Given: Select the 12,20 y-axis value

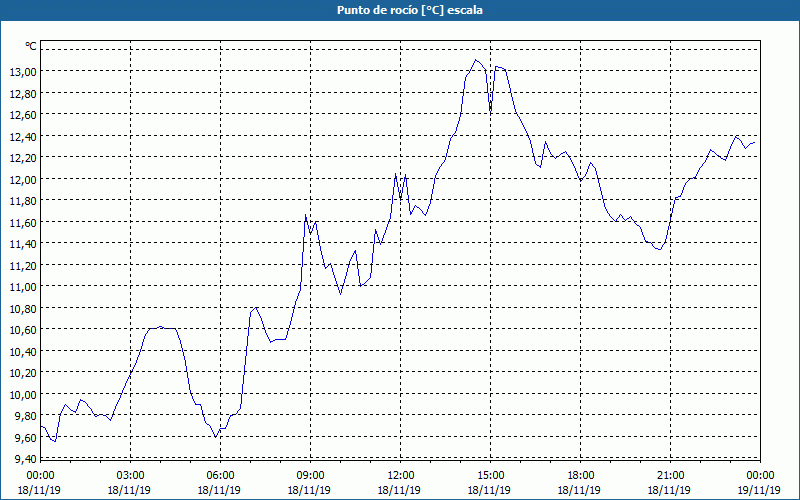Looking at the screenshot, I should click(23, 158).
